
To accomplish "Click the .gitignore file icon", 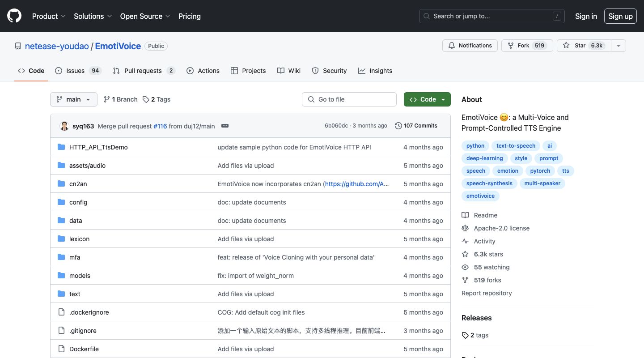I will 61,330.
